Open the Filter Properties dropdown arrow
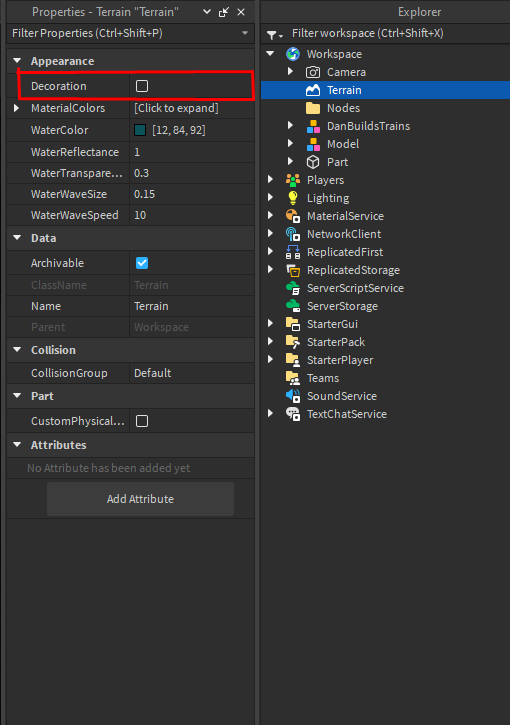This screenshot has height=725, width=510. [245, 33]
